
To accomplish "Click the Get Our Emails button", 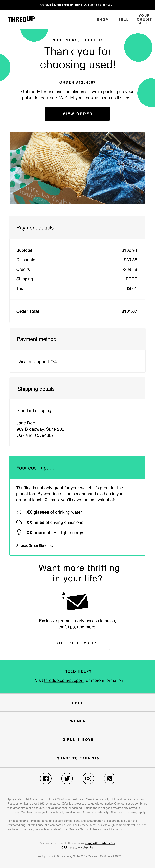I will pyautogui.click(x=77, y=643).
